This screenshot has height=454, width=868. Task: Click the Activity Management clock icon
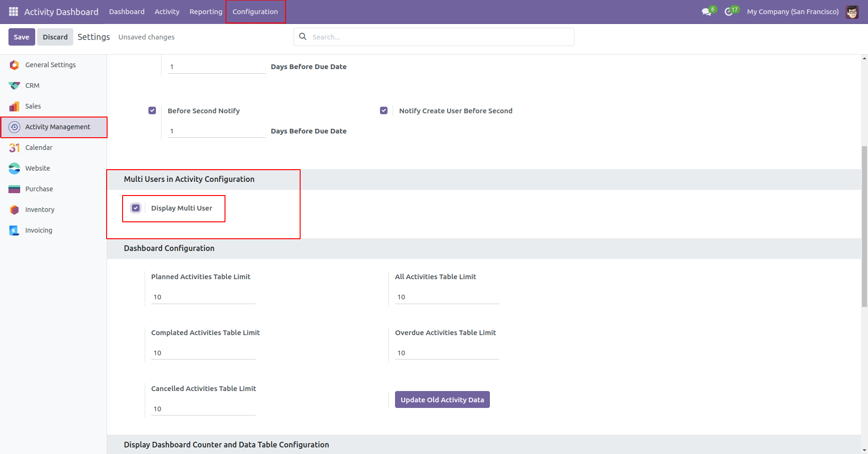coord(15,127)
